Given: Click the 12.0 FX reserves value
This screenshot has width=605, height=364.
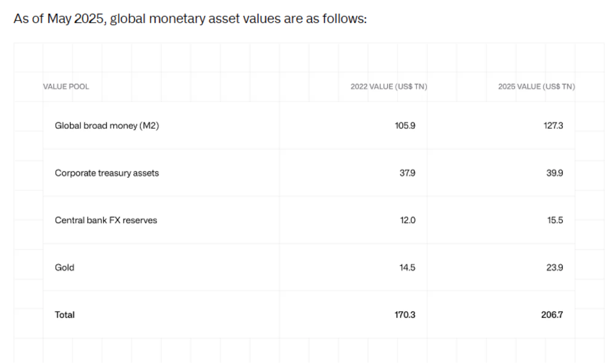Looking at the screenshot, I should click(407, 220).
